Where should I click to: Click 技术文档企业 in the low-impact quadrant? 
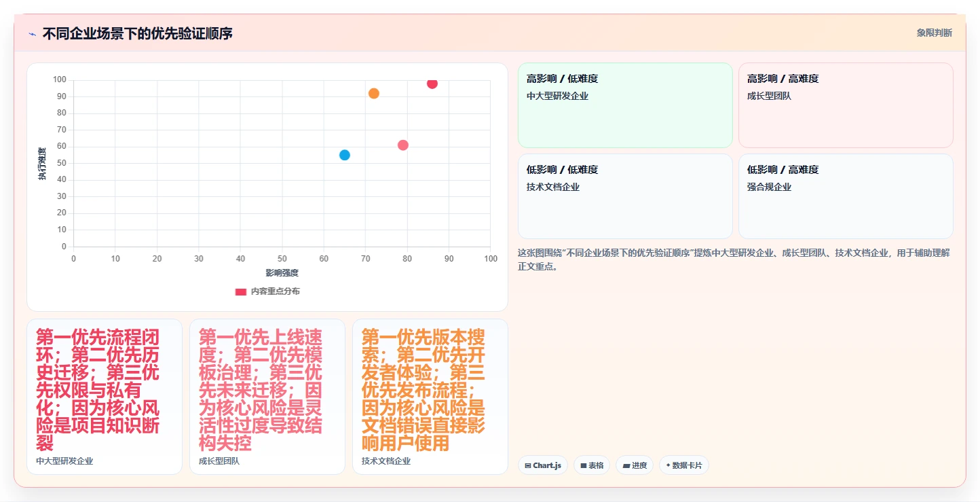553,187
